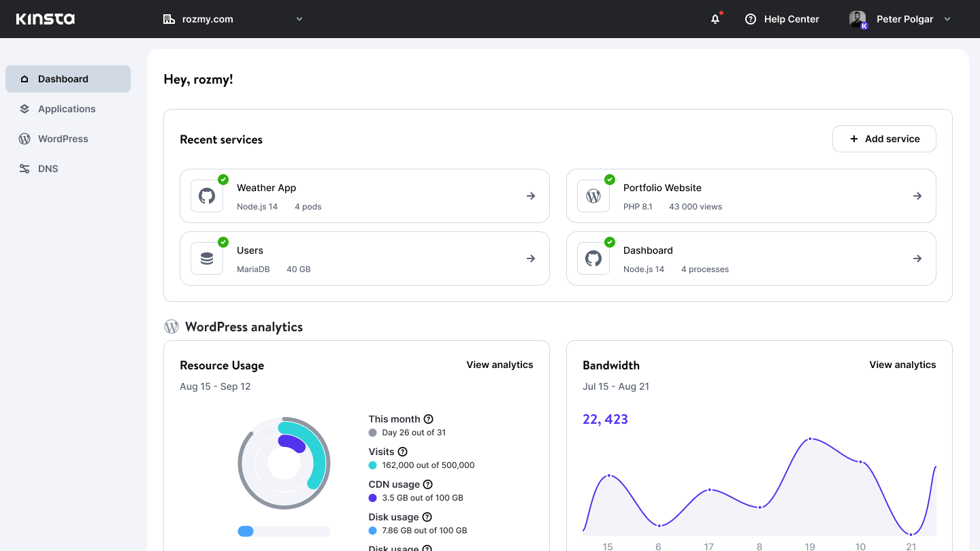Click the Help Center question mark icon
Image resolution: width=980 pixels, height=551 pixels.
tap(751, 19)
